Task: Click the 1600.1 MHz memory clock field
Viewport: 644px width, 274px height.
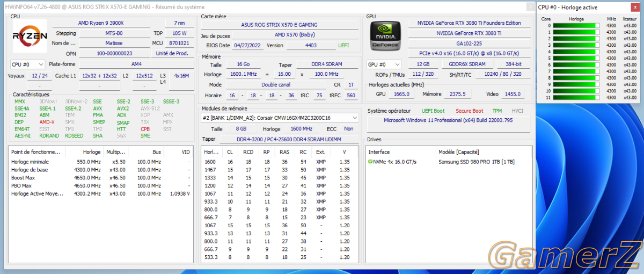Action: (243, 74)
